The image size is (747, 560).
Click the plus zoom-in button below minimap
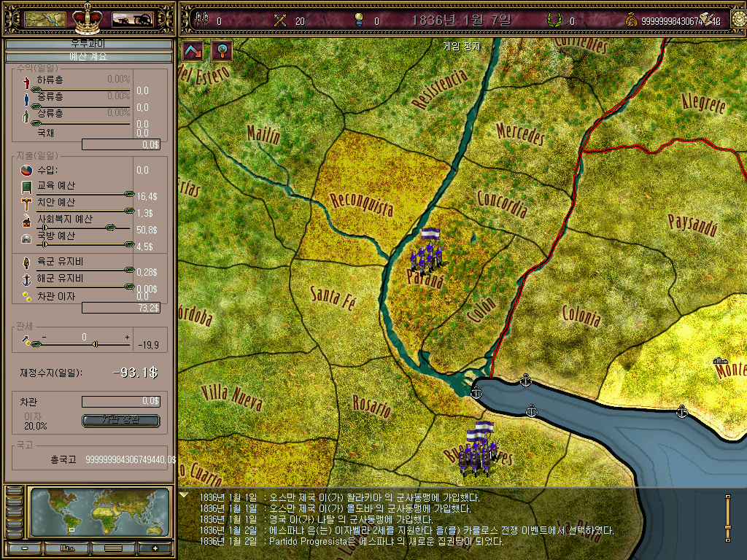(x=155, y=548)
